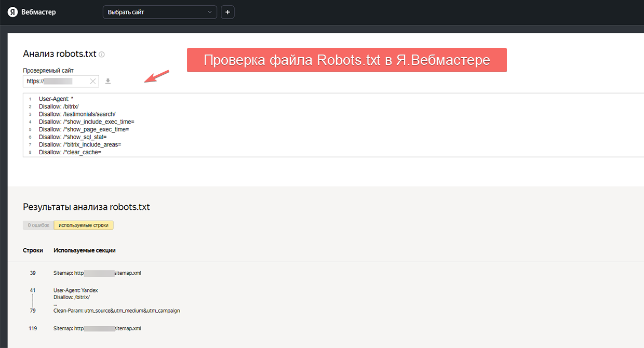644x348 pixels.
Task: Open info tooltip next to 'Анализ robots.txt'
Action: coord(102,54)
